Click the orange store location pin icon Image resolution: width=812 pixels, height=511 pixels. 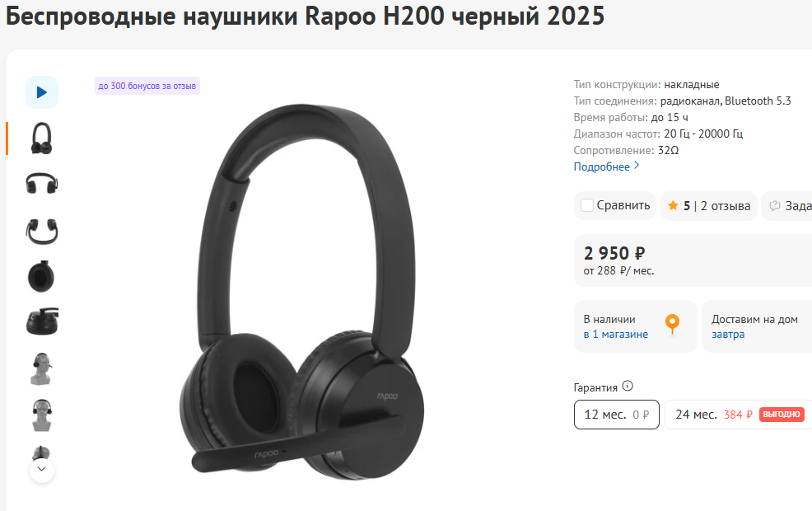pos(672,325)
